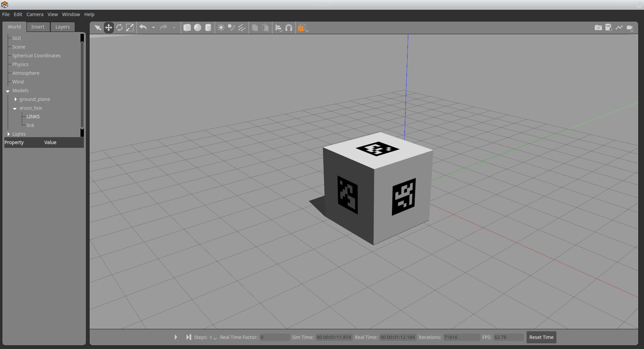This screenshot has height=349, width=644.
Task: Click the Value column header
Action: (50, 142)
